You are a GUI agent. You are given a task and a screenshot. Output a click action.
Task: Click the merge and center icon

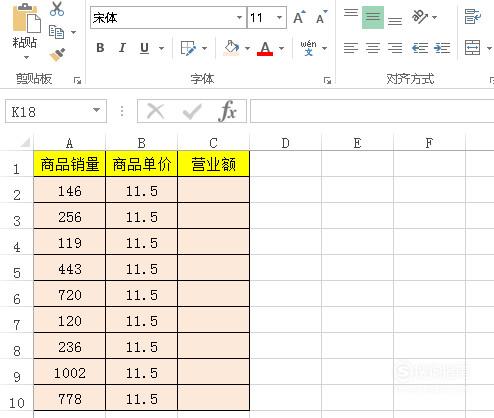pyautogui.click(x=473, y=48)
